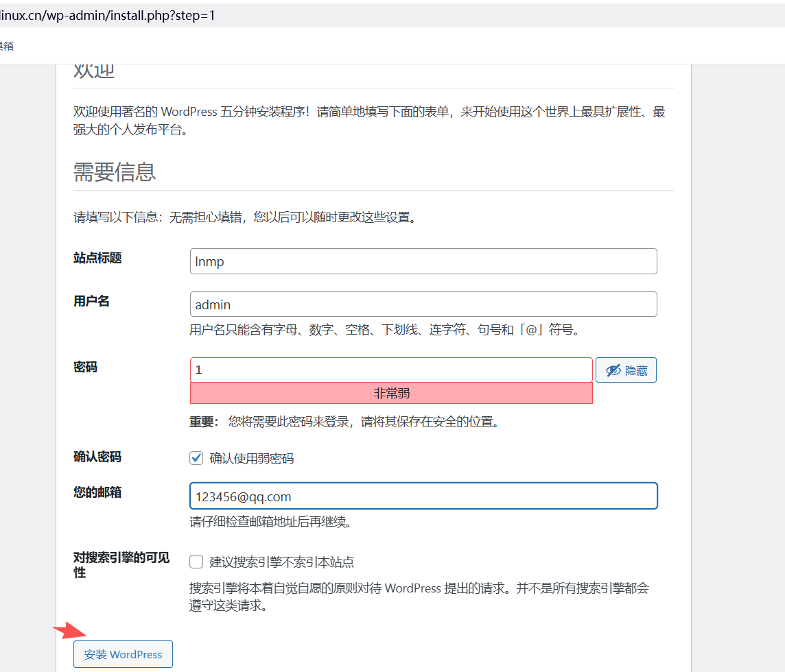Click the 需要信息 heading
Screen dimensions: 785x672
point(115,172)
